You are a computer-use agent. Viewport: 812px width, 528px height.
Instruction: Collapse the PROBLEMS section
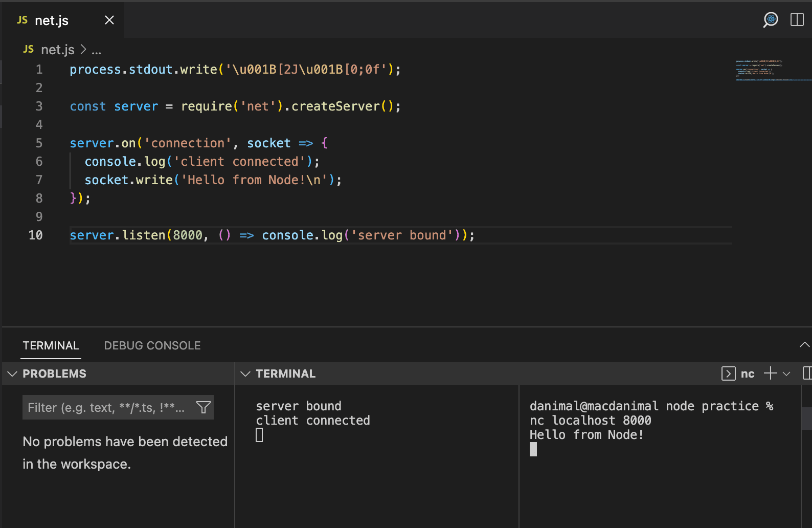pos(13,374)
